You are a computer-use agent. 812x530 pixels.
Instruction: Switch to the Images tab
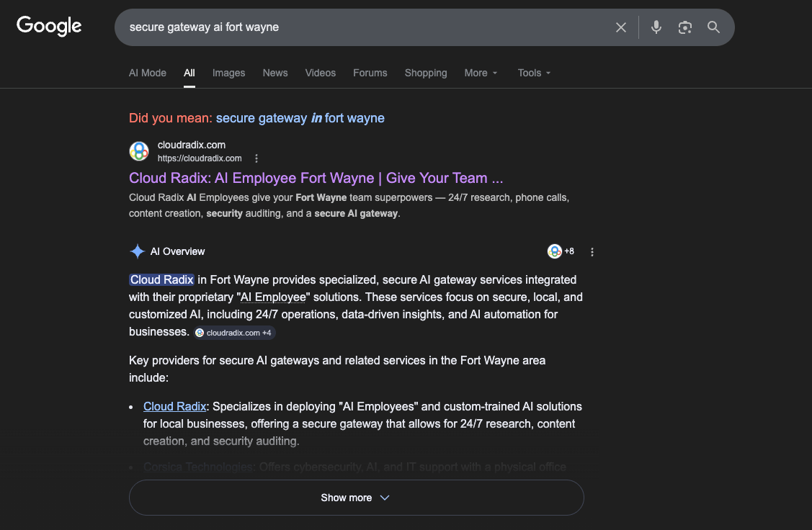coord(228,73)
